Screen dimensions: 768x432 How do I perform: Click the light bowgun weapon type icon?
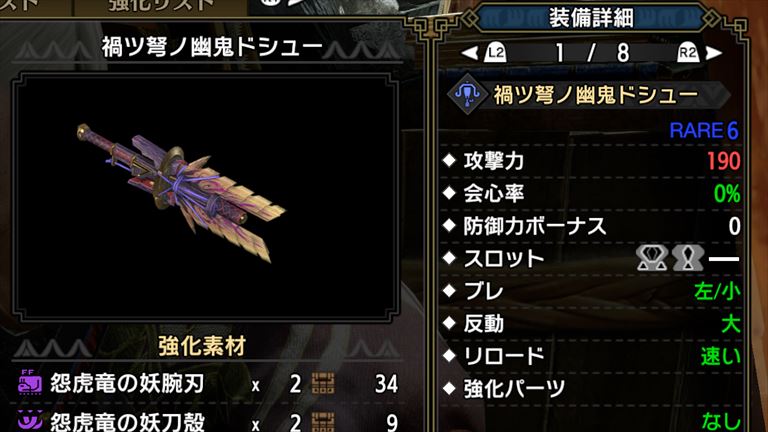(x=467, y=94)
